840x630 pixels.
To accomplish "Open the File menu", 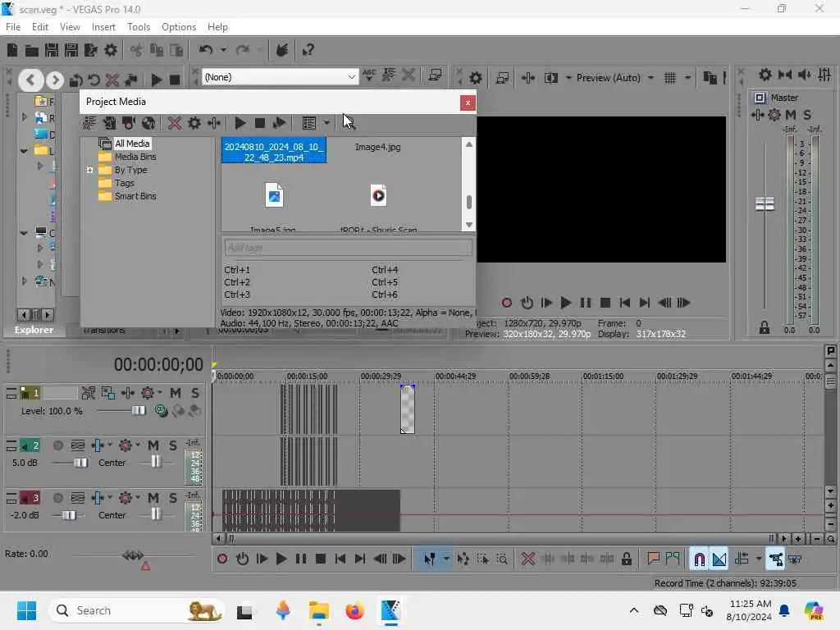I will (x=13, y=27).
